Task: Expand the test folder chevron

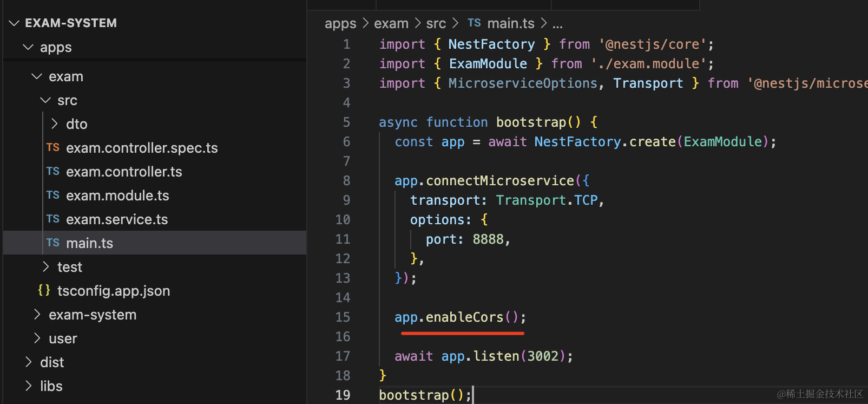Action: [x=45, y=267]
